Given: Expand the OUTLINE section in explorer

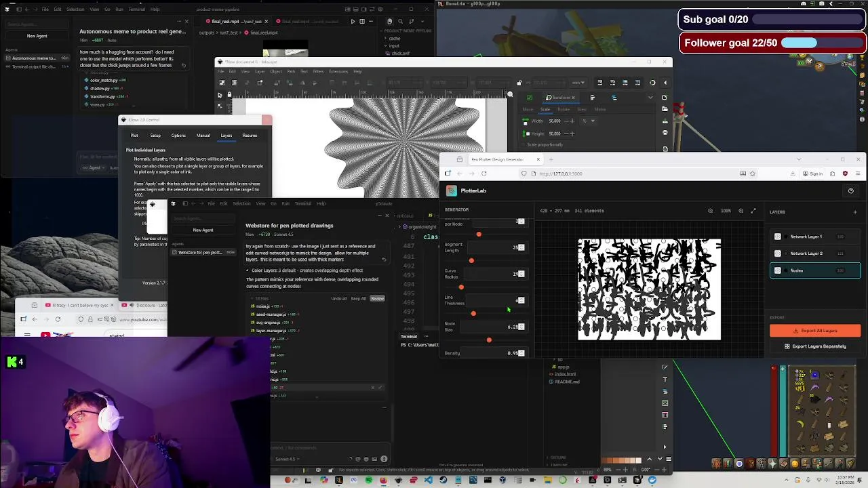Looking at the screenshot, I should coord(558,457).
